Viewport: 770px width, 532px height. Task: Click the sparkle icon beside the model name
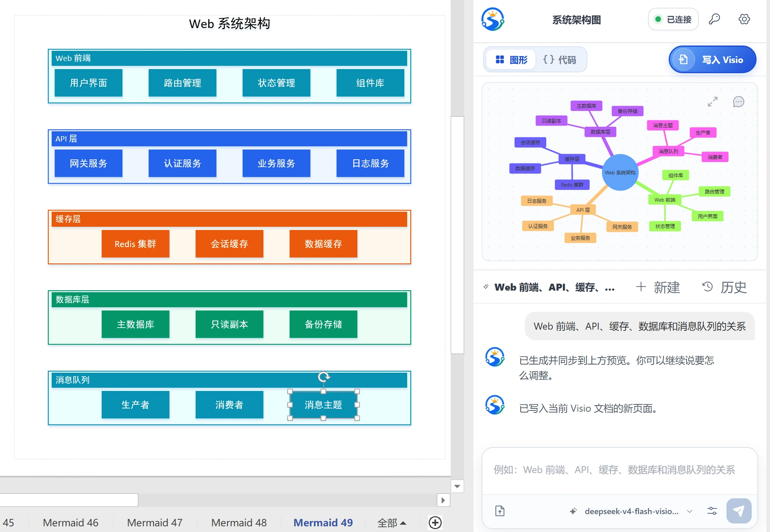coord(573,511)
